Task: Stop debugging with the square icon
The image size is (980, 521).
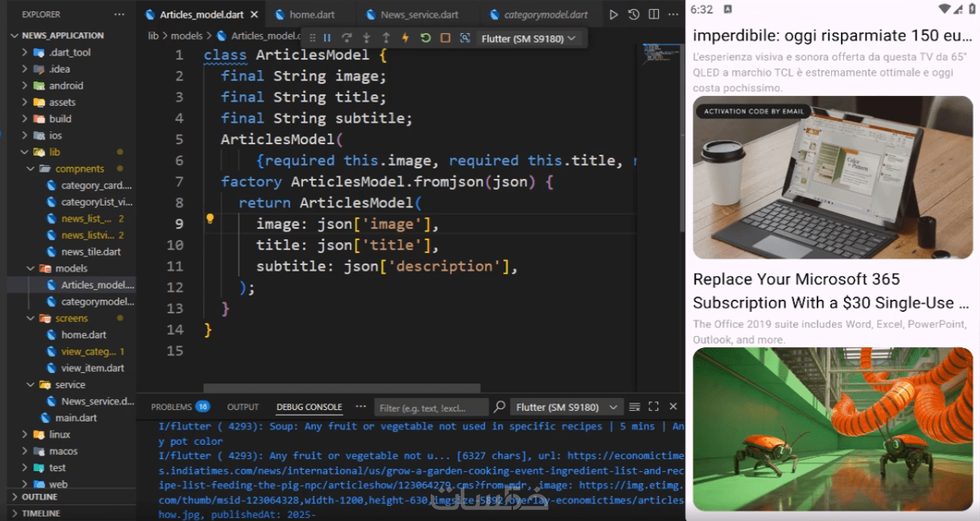Action: [x=445, y=38]
